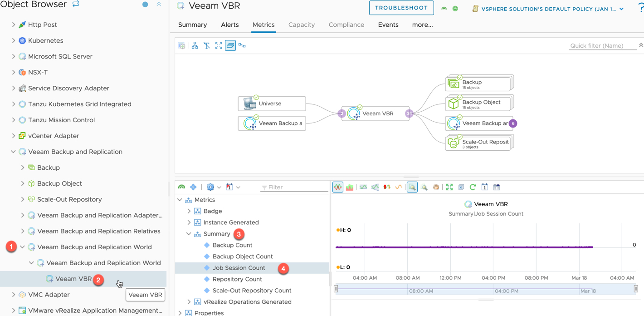Toggle the highlighted grouped-objects view icon

230,45
